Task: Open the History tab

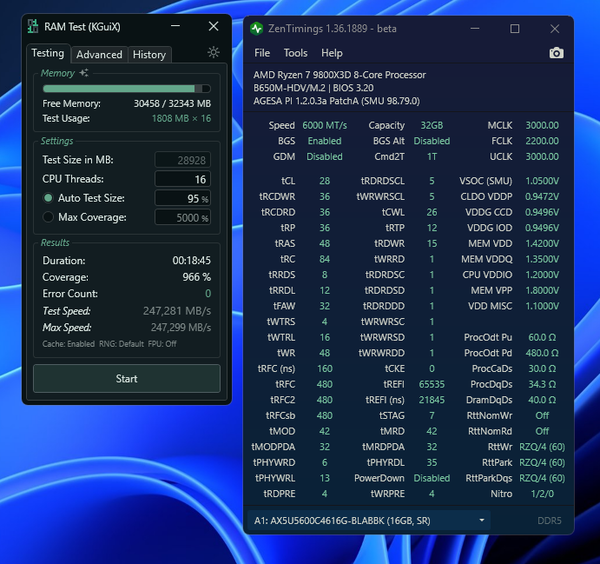Action: (149, 55)
